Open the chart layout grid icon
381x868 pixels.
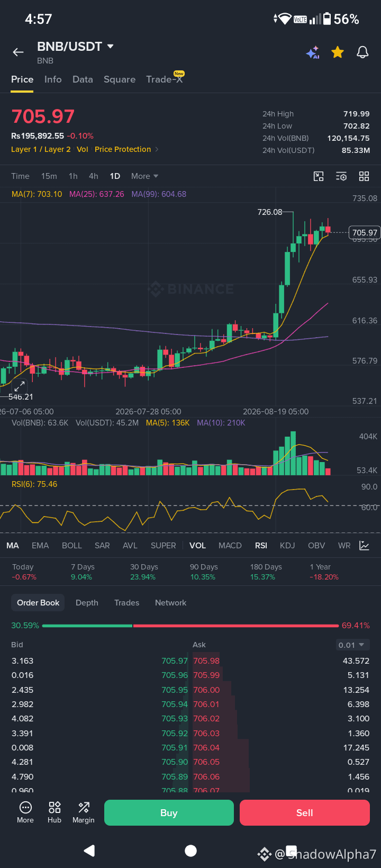364,176
